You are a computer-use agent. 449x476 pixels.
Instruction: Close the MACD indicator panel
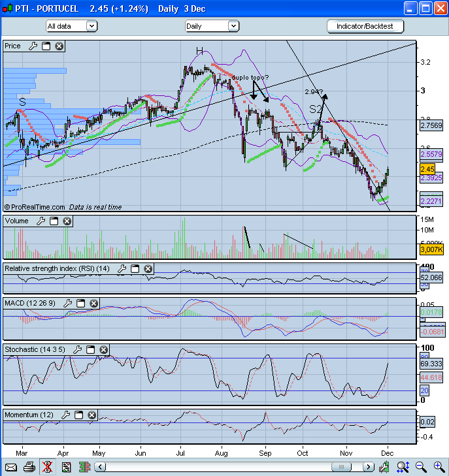click(x=94, y=303)
